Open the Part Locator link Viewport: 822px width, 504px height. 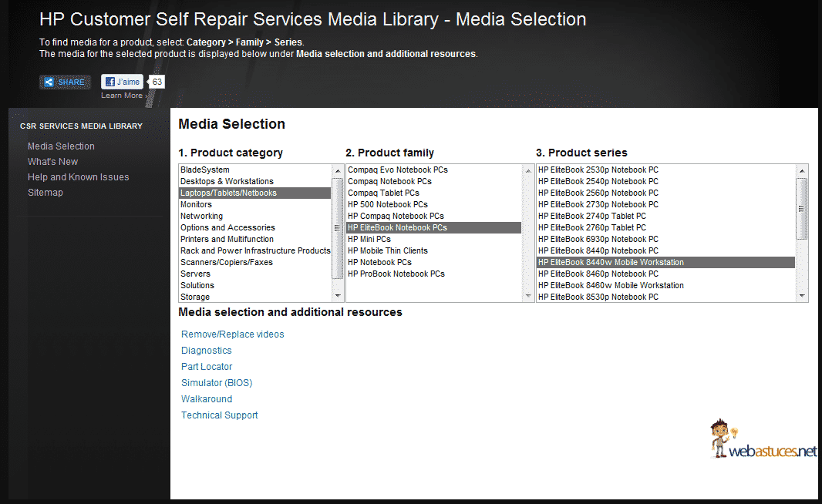point(207,367)
